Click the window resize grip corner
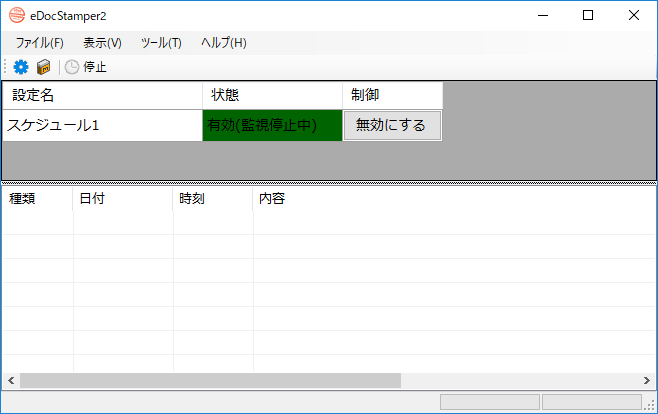Screen dimensions: 658x414 [650, 404]
